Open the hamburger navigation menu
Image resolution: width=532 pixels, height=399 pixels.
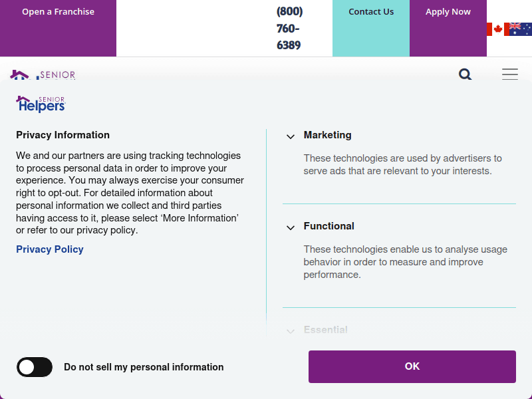tap(510, 74)
